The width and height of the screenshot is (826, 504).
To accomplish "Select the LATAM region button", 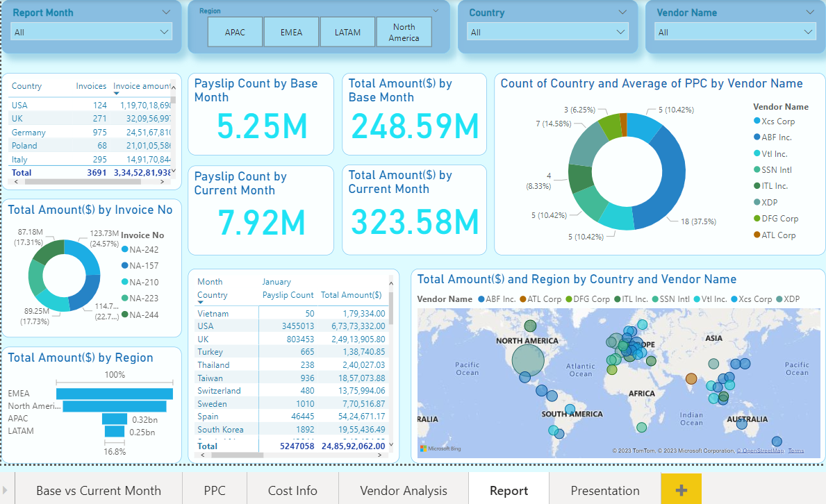I will pos(347,32).
